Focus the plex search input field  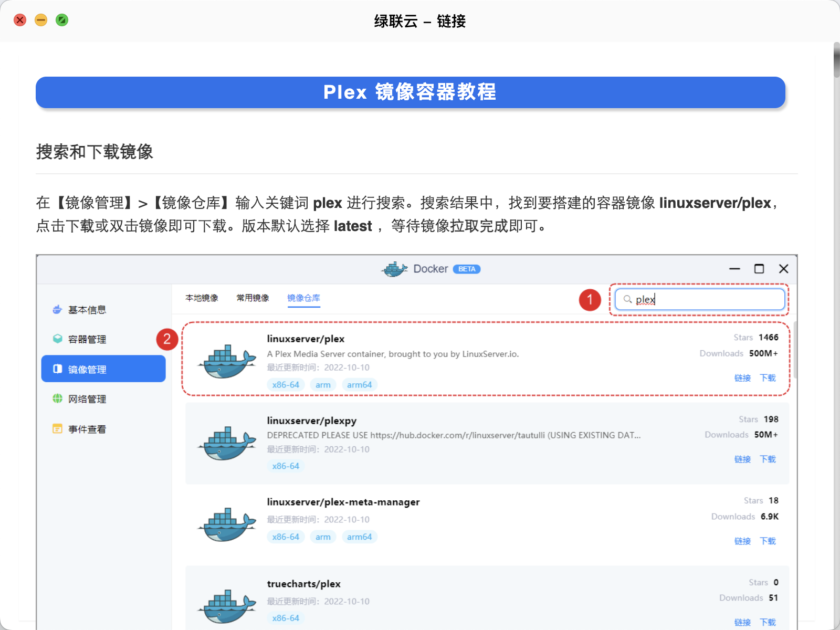pos(700,299)
